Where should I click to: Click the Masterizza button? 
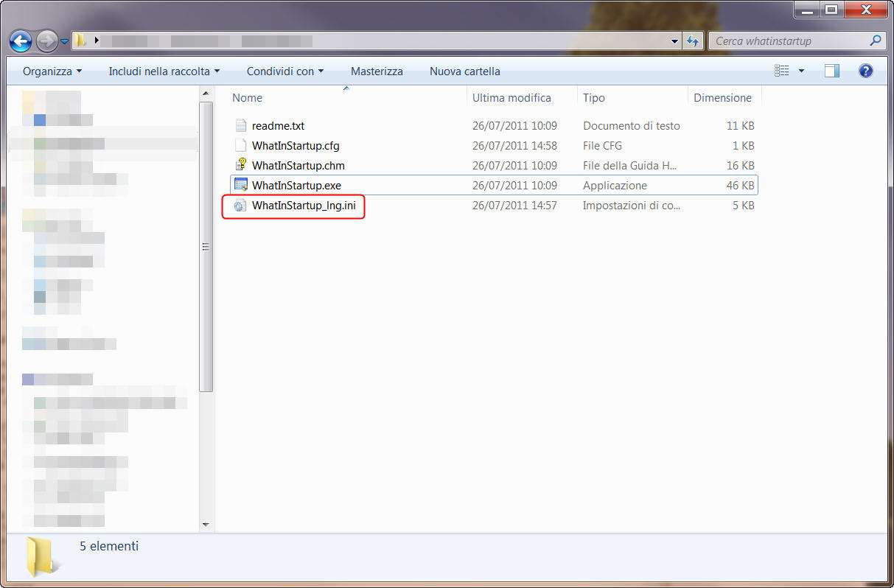(x=377, y=71)
